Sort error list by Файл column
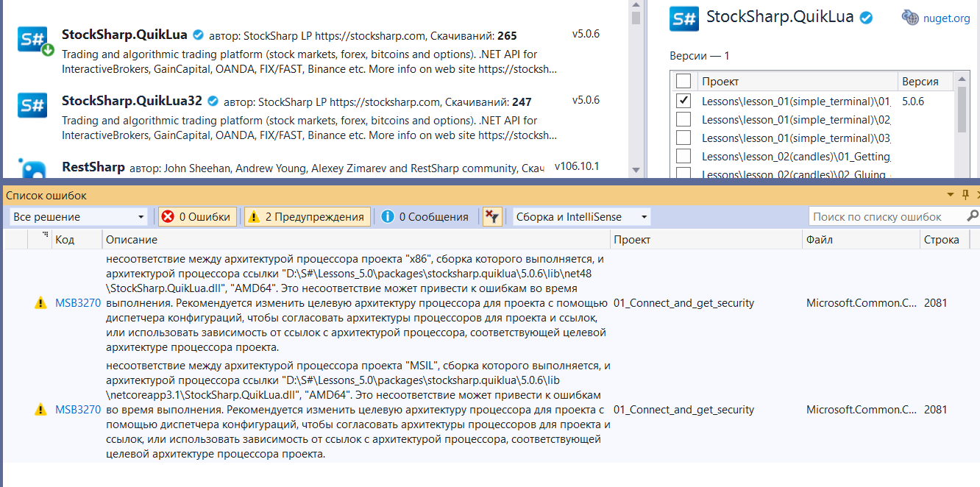This screenshot has height=487, width=980. [860, 239]
